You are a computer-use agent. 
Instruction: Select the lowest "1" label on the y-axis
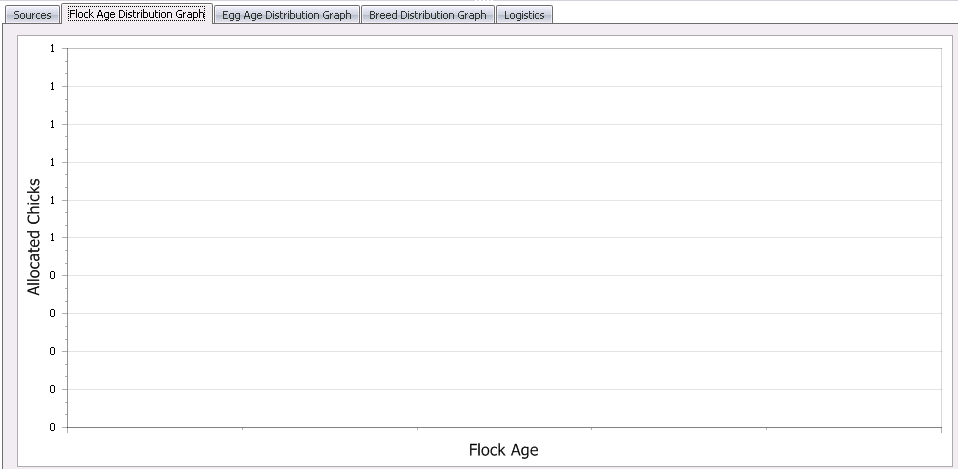click(51, 237)
